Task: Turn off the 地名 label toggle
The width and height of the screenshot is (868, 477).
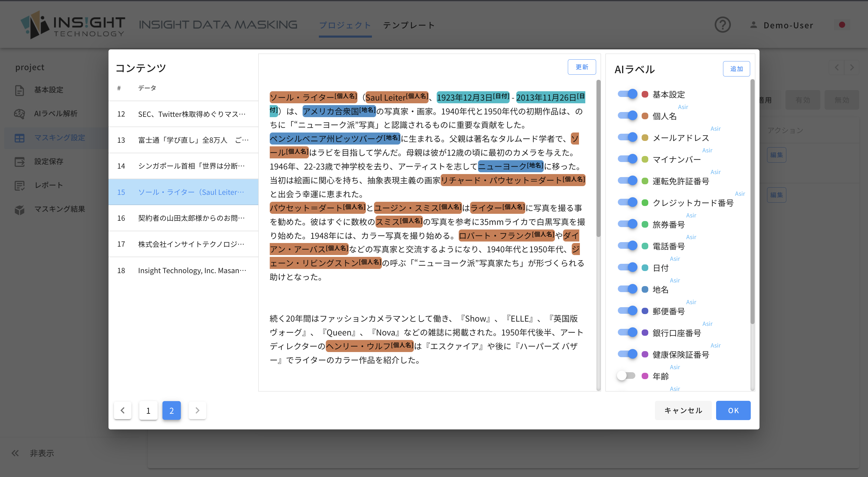Action: pos(627,289)
